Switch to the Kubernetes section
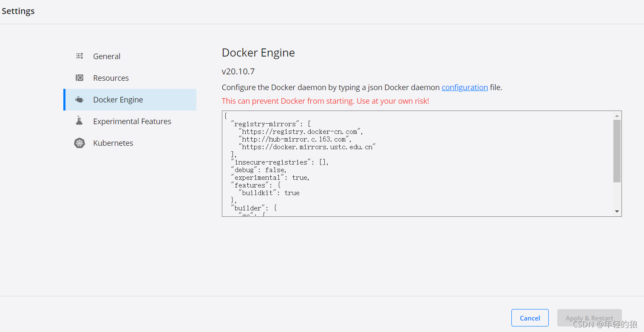 point(130,143)
